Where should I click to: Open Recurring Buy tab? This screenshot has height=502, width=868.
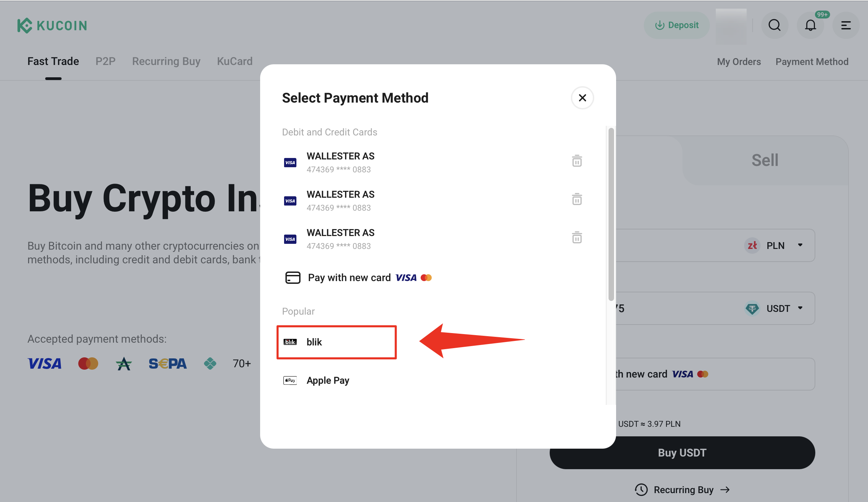point(166,61)
